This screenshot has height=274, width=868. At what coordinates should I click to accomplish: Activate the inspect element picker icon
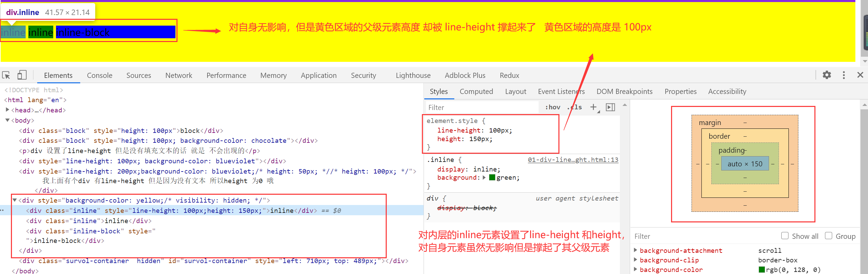[x=6, y=75]
